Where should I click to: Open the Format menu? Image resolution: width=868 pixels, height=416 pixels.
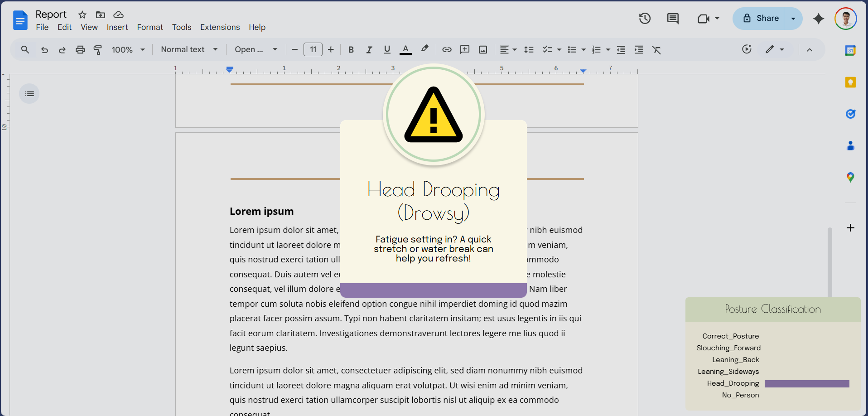click(x=150, y=27)
